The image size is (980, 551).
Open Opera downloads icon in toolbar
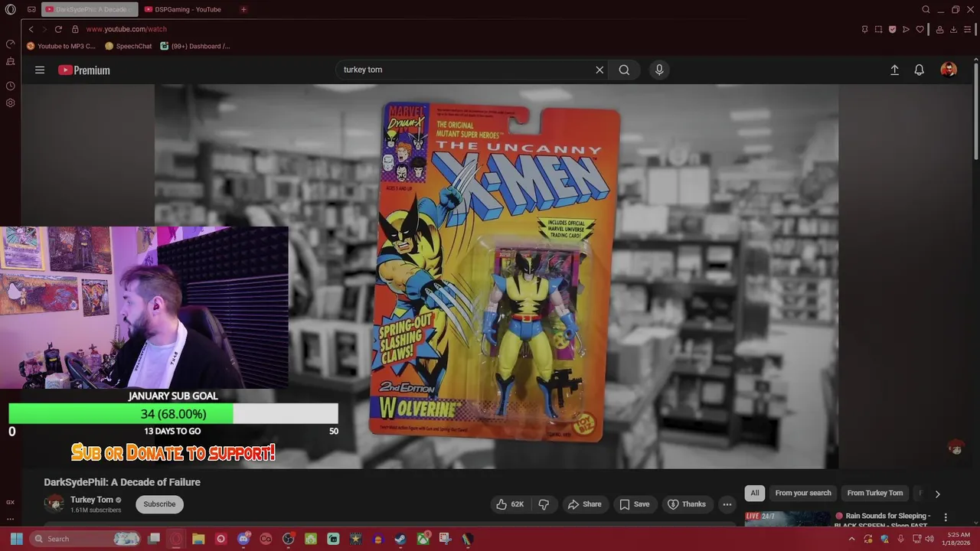pyautogui.click(x=953, y=29)
